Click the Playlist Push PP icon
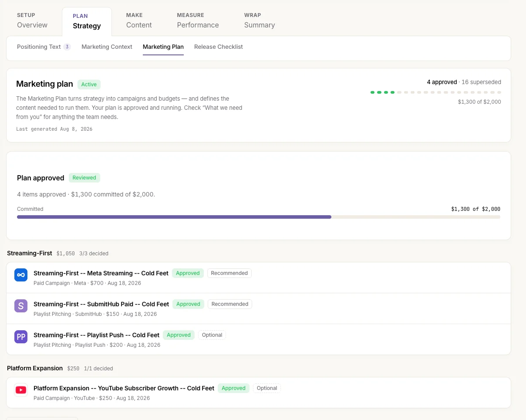Screen dimensions: 526x420 [x=21, y=337]
